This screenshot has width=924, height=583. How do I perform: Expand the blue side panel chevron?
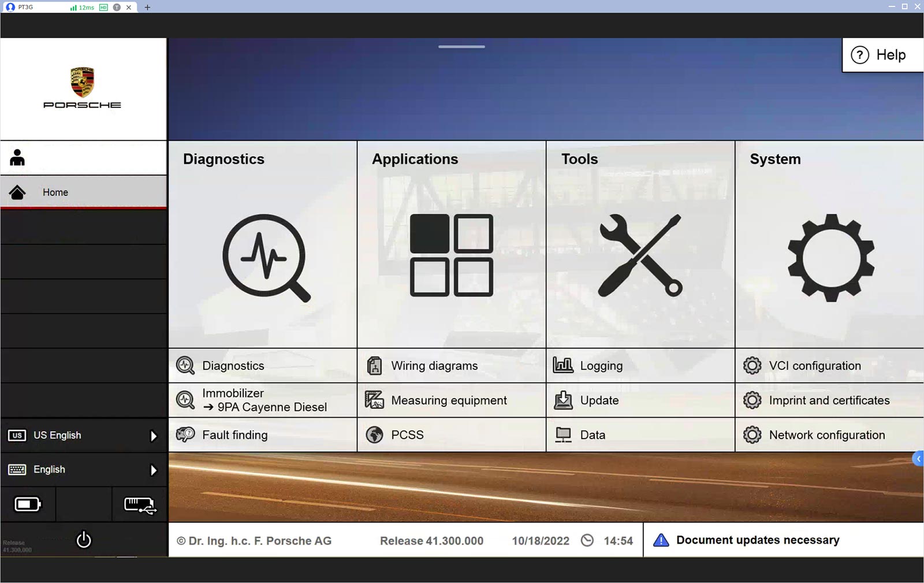point(918,459)
